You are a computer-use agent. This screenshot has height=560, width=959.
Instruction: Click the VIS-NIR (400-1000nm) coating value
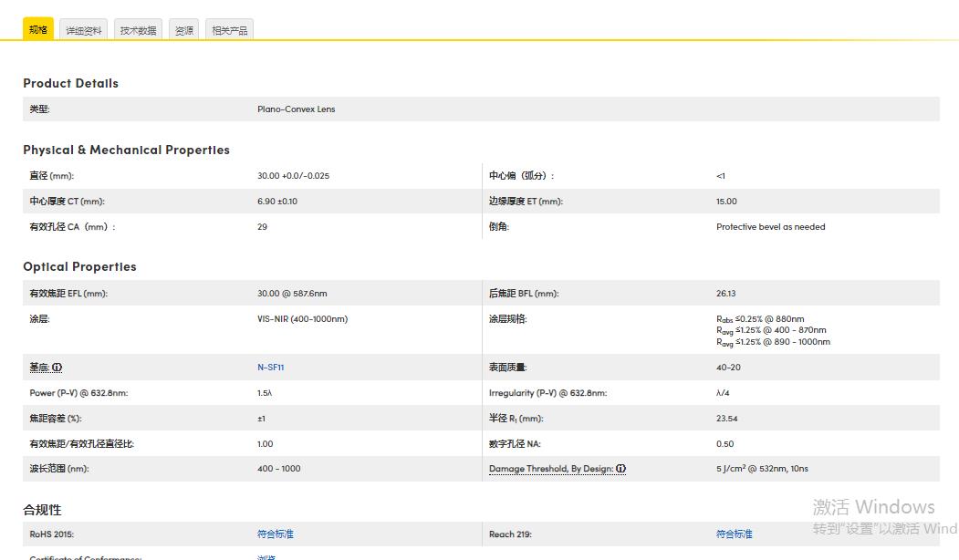coord(302,319)
